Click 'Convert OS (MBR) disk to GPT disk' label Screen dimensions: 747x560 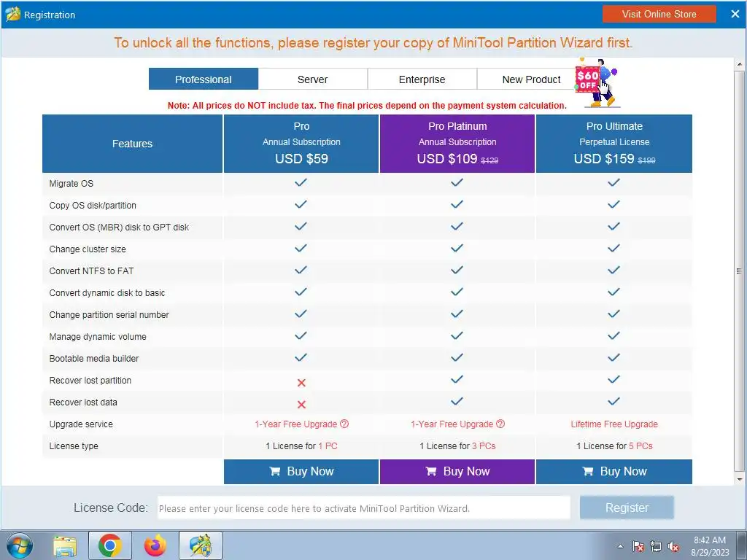tap(119, 227)
